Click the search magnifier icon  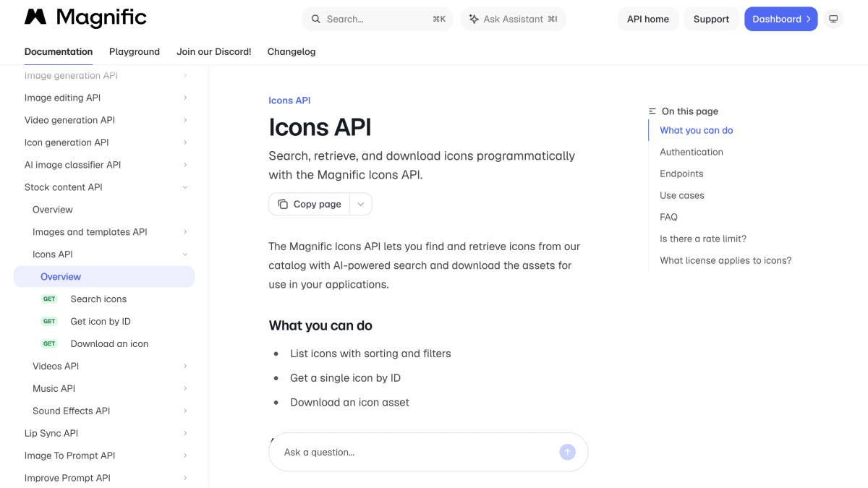[x=316, y=19]
